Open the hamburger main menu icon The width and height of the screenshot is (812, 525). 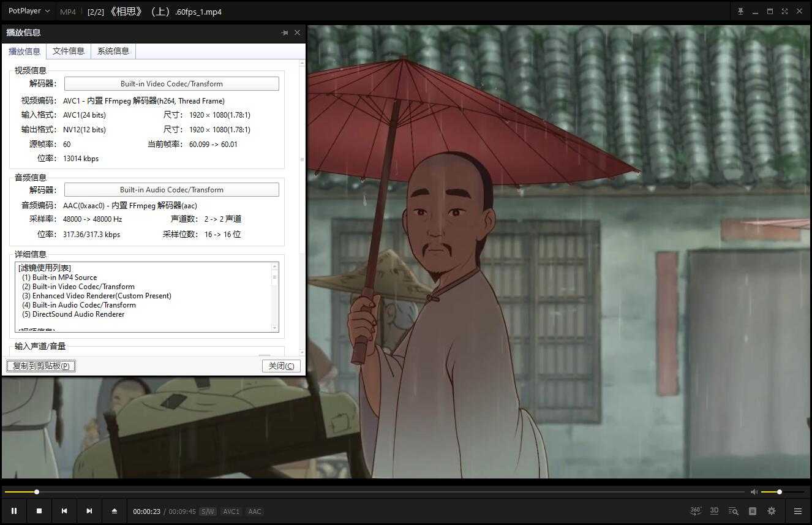point(798,511)
